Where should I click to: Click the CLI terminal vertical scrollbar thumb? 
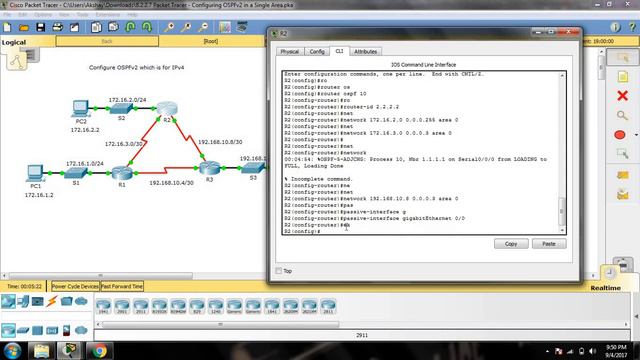point(562,211)
